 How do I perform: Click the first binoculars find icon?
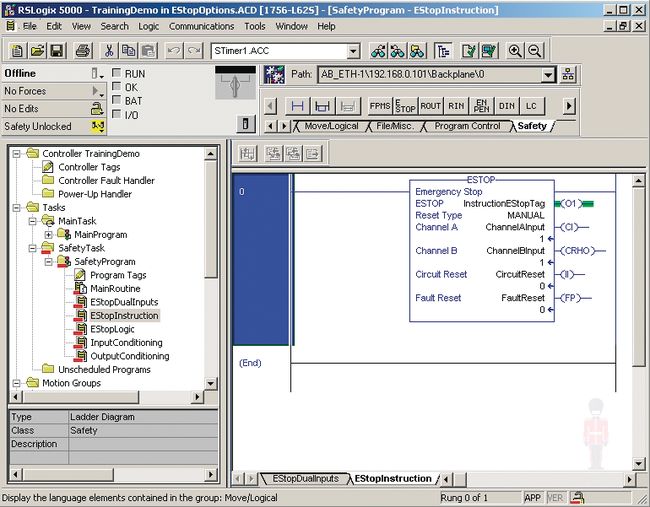click(x=378, y=51)
